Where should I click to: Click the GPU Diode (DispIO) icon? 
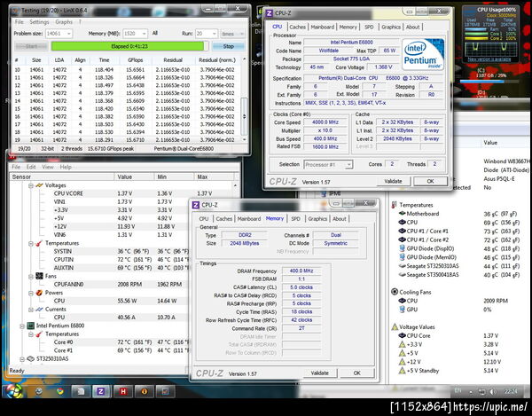click(402, 248)
